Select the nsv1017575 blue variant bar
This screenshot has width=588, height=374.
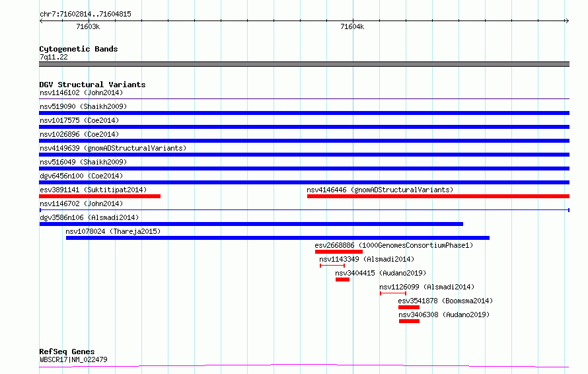[304, 127]
